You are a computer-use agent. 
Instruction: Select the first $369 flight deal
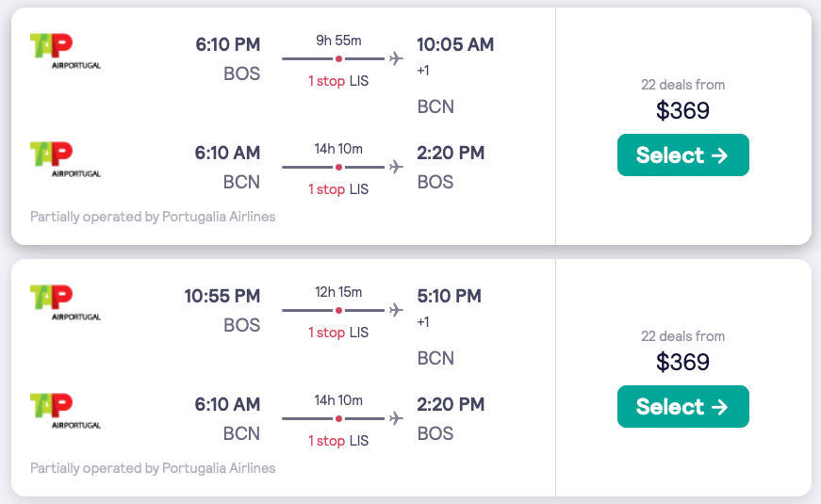[x=682, y=155]
